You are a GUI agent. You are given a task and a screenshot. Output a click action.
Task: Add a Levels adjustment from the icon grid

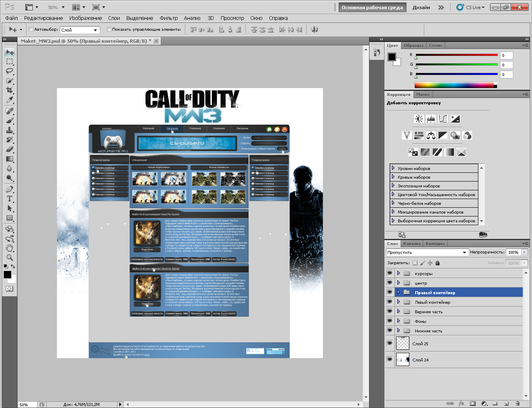pyautogui.click(x=431, y=119)
